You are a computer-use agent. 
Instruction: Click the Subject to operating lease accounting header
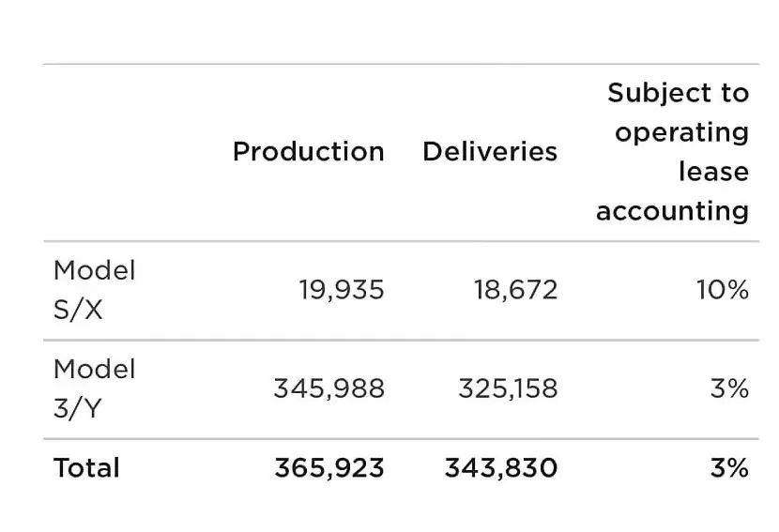(673, 153)
